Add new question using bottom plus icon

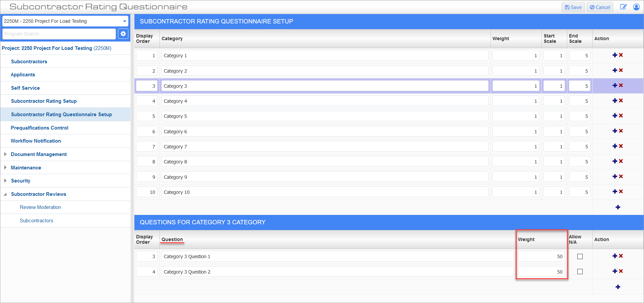pos(618,287)
